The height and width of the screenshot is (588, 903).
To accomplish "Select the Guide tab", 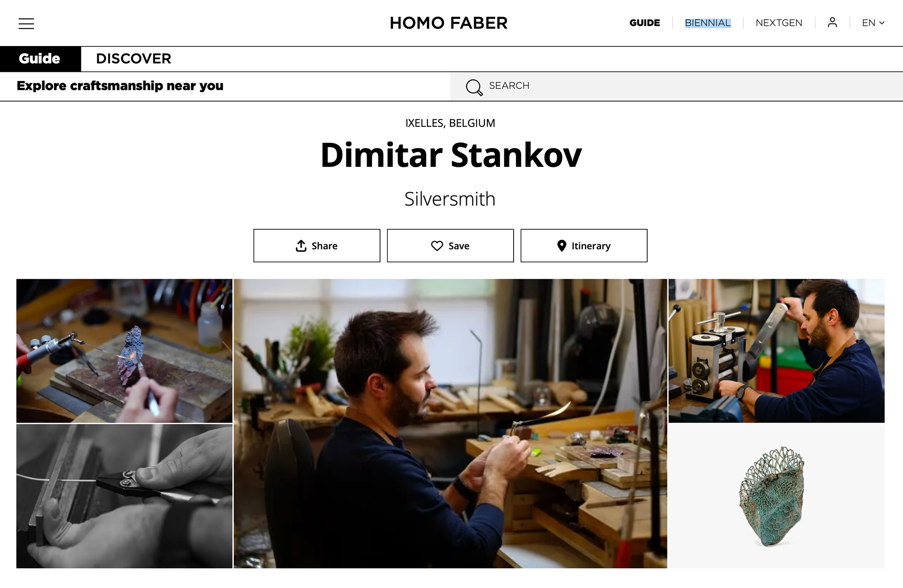I will 40,59.
